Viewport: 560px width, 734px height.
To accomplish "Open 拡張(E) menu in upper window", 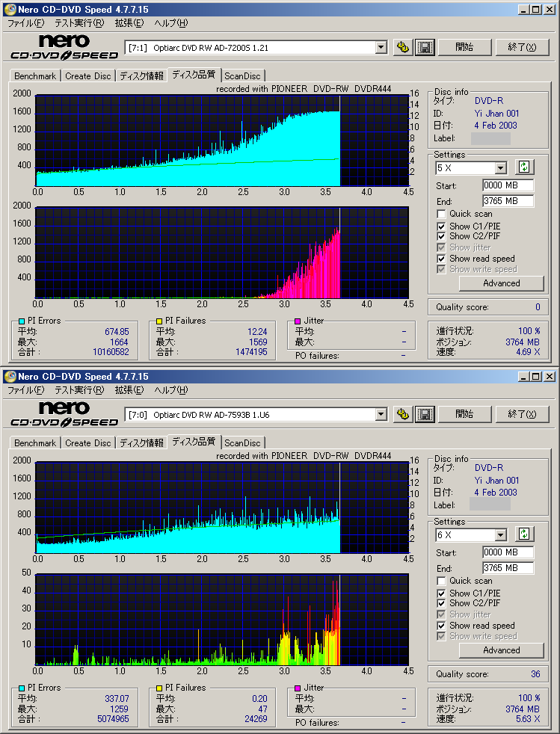I will [x=129, y=23].
